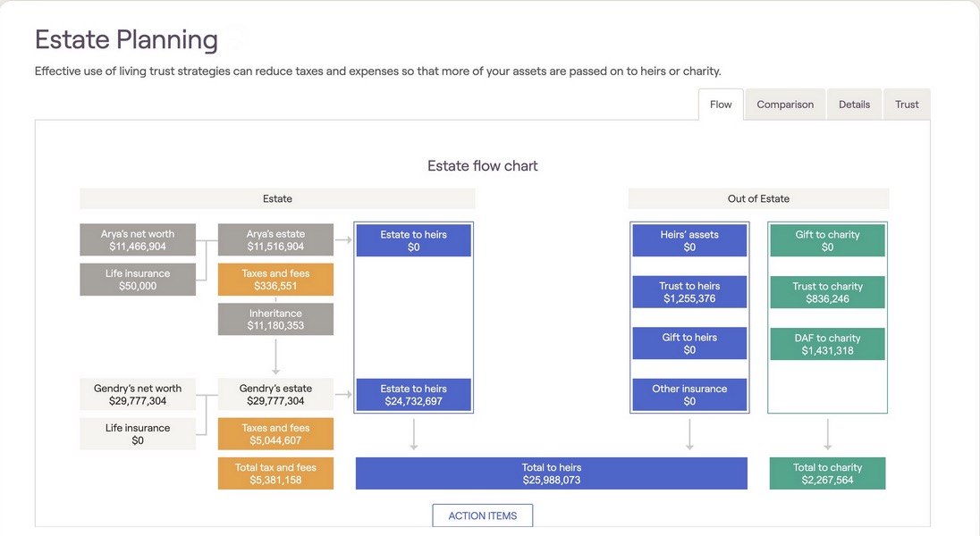Screen dimensions: 980x536
Task: Click Gendry's net worth box
Action: [x=137, y=395]
